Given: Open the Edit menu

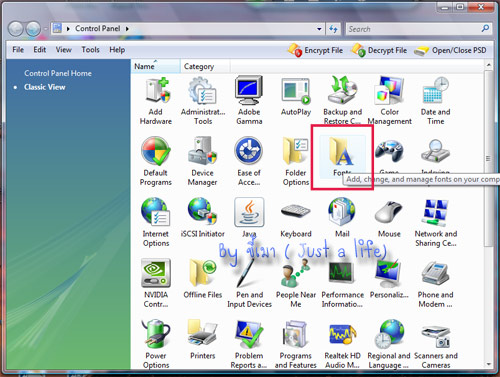Looking at the screenshot, I should click(x=39, y=50).
